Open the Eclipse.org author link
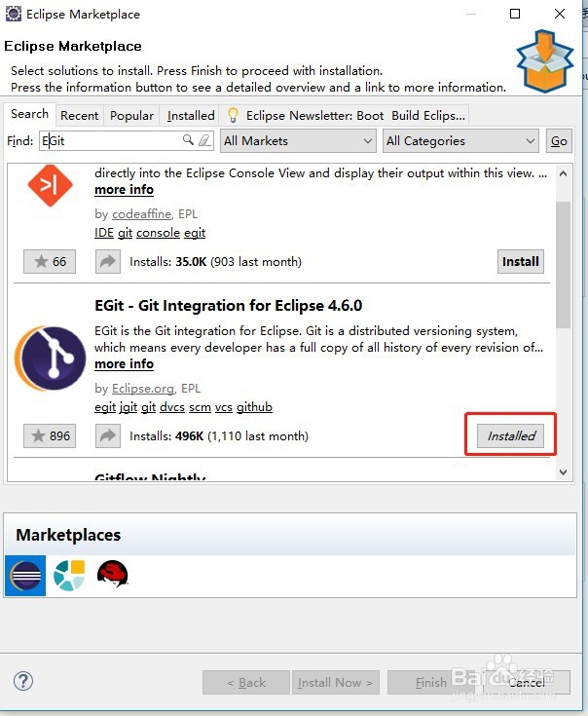 tap(143, 388)
